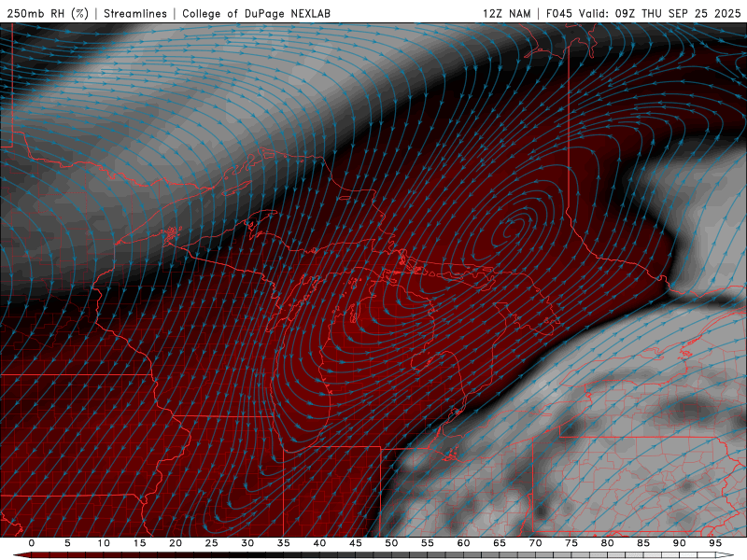
Task: Select the colorbar value "75"
Action: (x=571, y=543)
